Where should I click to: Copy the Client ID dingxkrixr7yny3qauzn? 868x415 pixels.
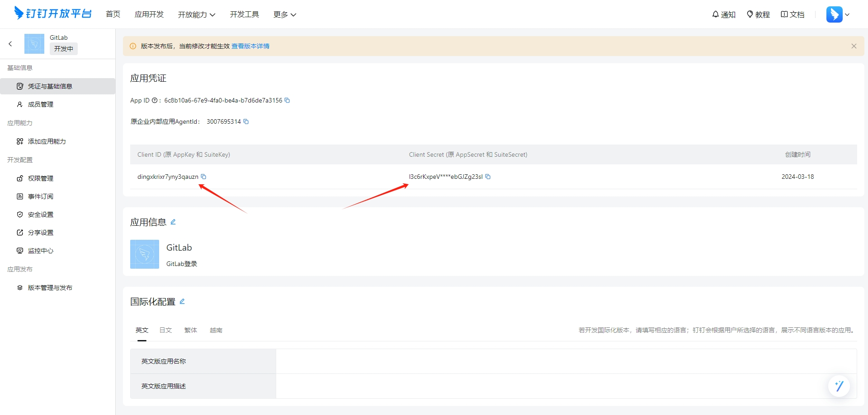[x=203, y=177]
